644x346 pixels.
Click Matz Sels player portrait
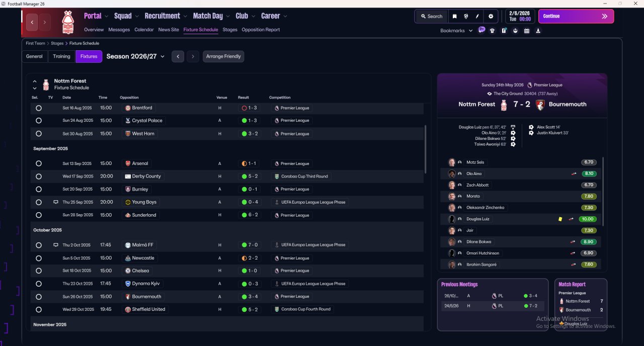[452, 162]
